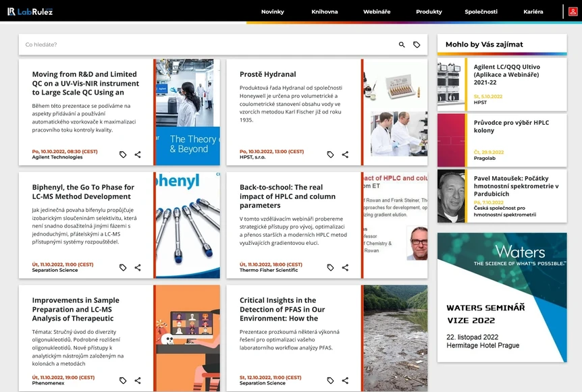Screen dimensions: 582x392
Task: Click the LabRulez logo
Action: point(30,11)
